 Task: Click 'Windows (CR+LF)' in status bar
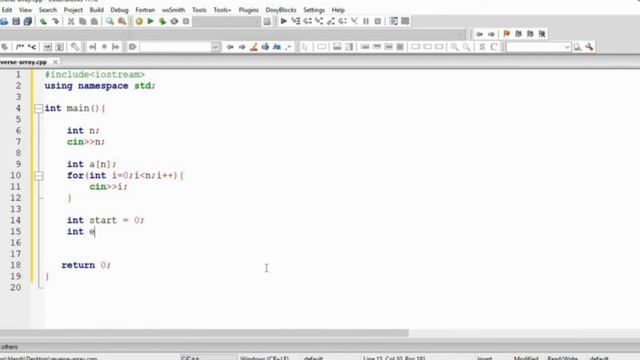point(264,358)
